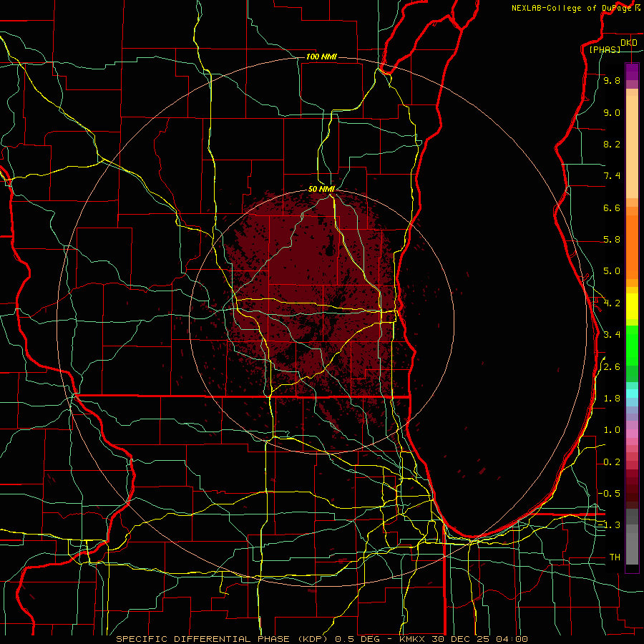Viewport: 644px width, 644px height.
Task: Click the 50 NMI range ring label
Action: [321, 189]
